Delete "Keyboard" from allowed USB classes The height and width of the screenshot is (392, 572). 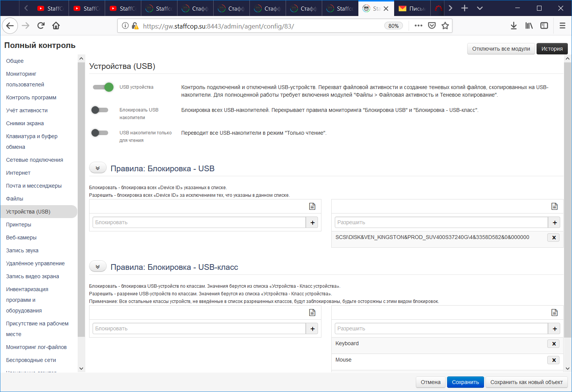(553, 343)
